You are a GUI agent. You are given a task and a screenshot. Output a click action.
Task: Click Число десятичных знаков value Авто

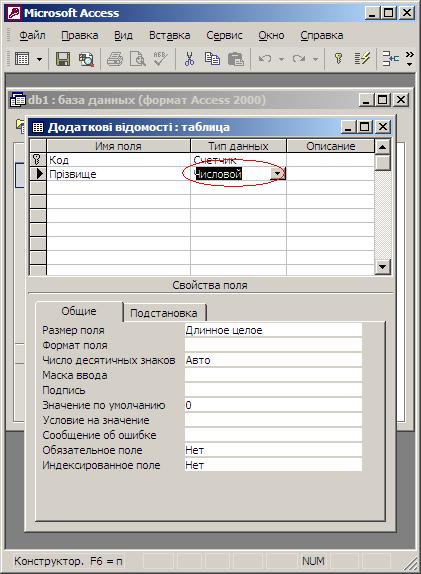click(x=273, y=360)
